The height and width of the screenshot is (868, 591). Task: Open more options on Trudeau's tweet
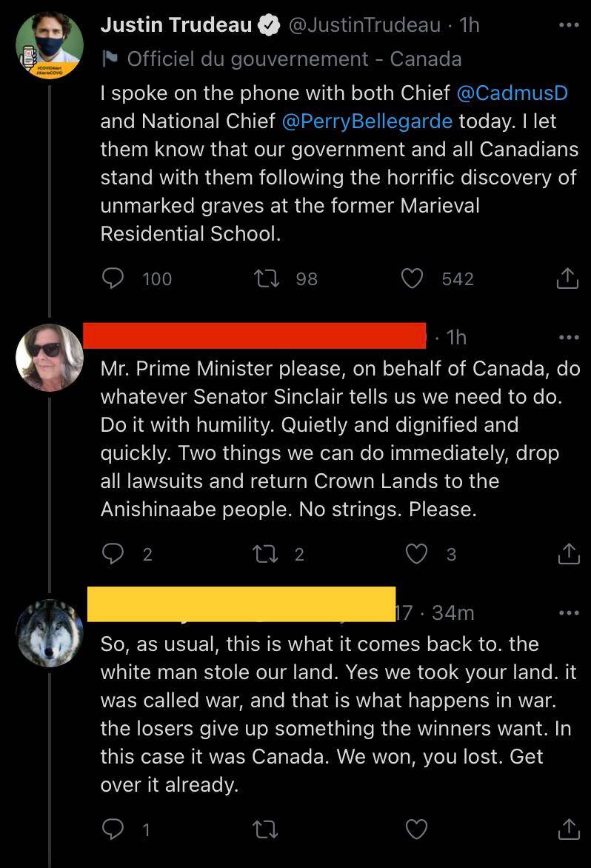[568, 25]
